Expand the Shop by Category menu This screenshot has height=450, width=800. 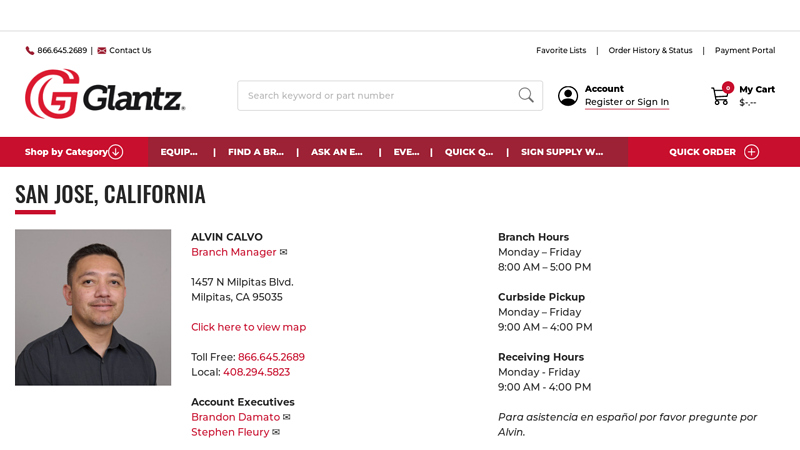click(x=74, y=152)
